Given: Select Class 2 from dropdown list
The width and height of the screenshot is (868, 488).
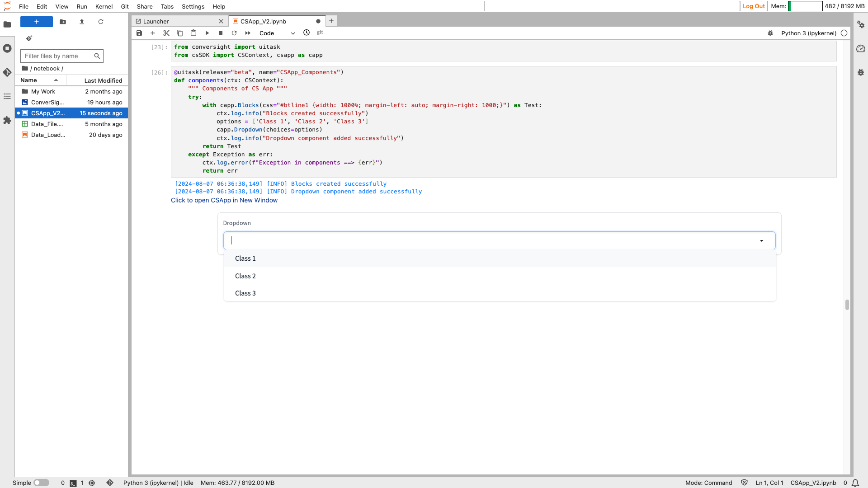Looking at the screenshot, I should coord(500,276).
